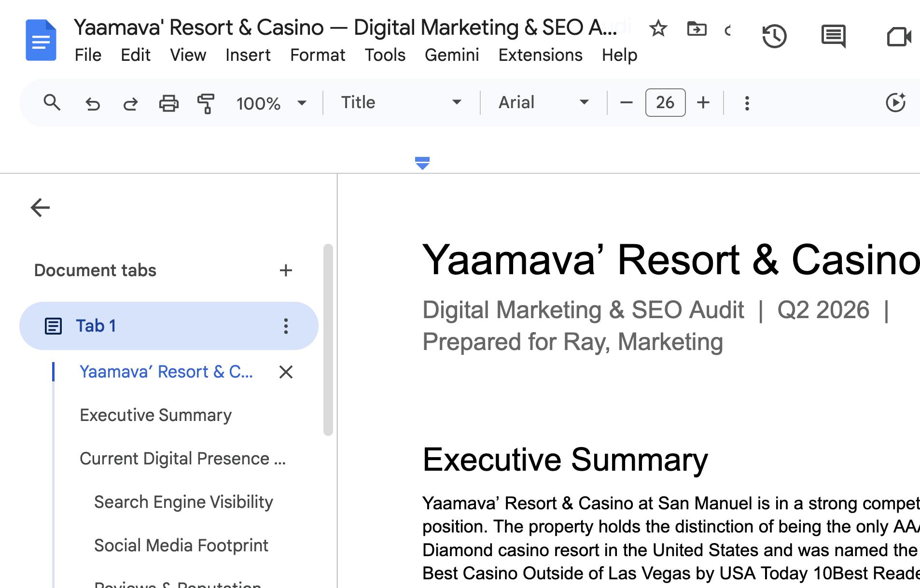Add a new document tab
The width and height of the screenshot is (920, 588).
286,270
